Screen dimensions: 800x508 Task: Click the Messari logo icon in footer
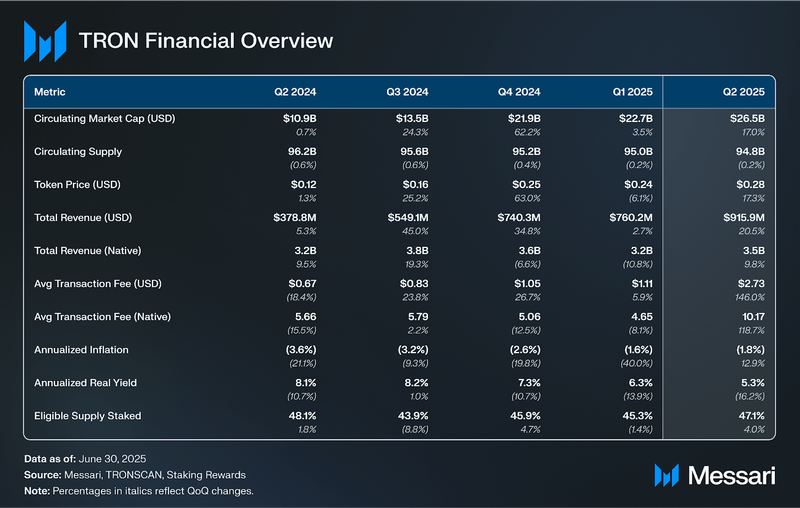click(666, 475)
